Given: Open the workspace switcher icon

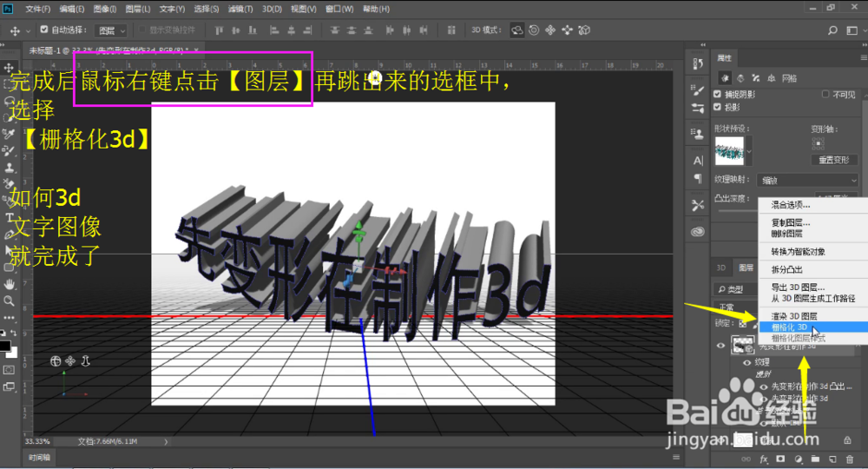Looking at the screenshot, I should pyautogui.click(x=852, y=30).
